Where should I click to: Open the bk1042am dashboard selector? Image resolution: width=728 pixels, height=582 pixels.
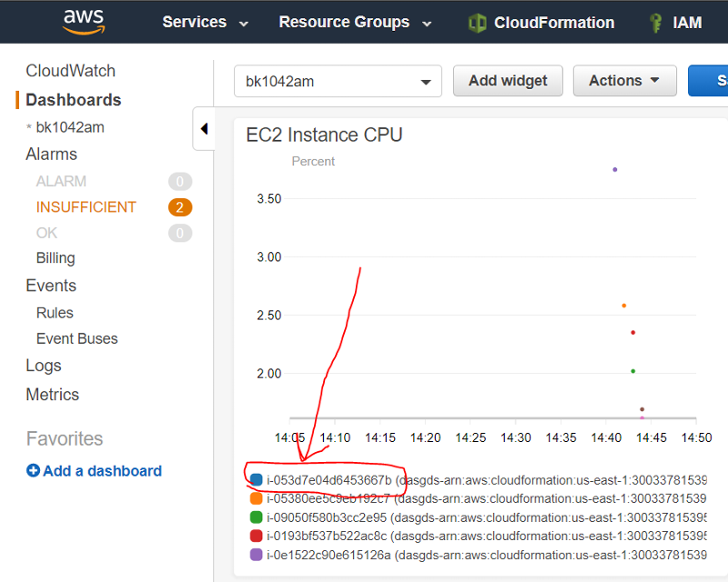(x=338, y=81)
